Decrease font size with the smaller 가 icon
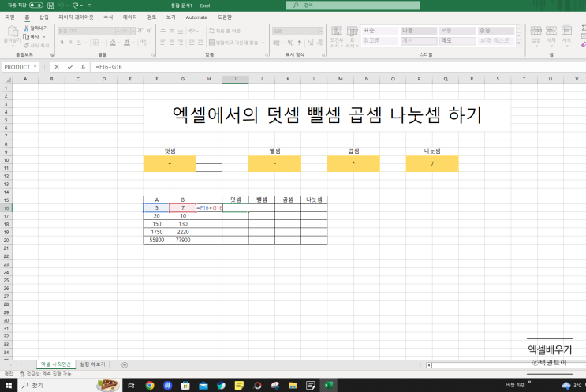 [149, 31]
